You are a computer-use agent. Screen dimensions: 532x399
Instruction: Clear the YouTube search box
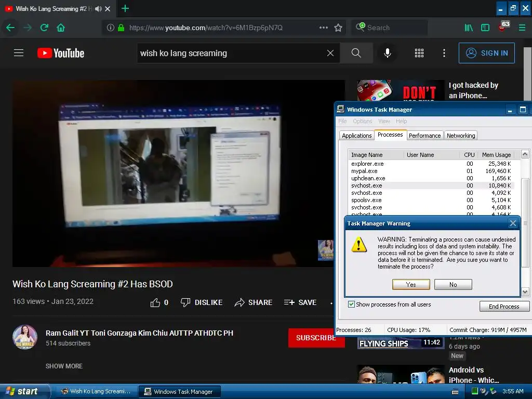pyautogui.click(x=330, y=53)
